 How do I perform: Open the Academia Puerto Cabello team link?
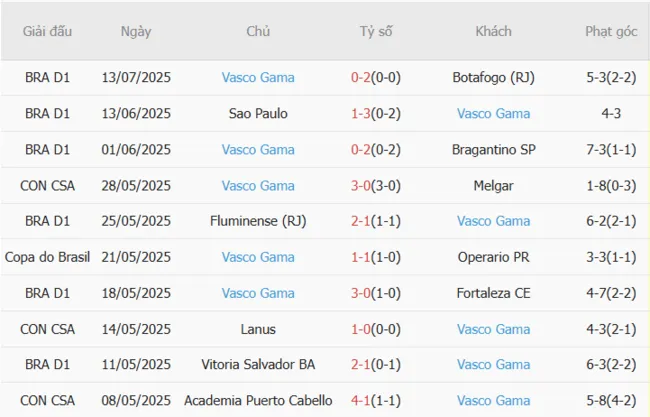pos(258,401)
